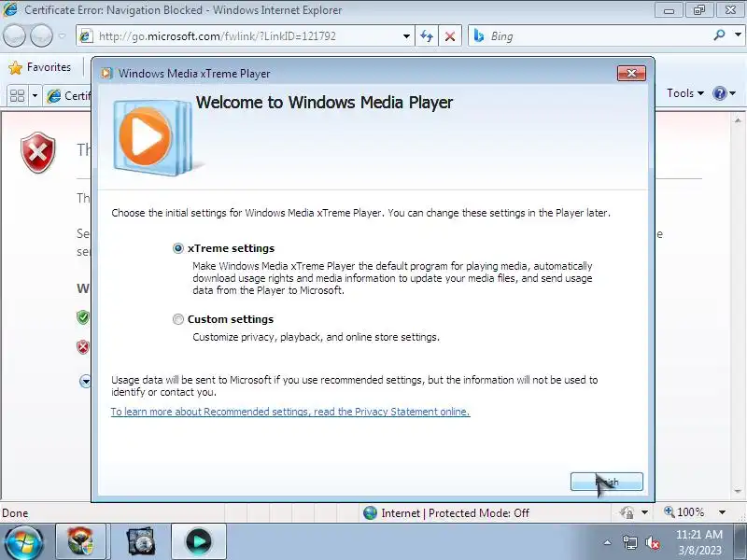The image size is (747, 560).
Task: Open the recent pages dropdown arrow
Action: click(x=62, y=35)
